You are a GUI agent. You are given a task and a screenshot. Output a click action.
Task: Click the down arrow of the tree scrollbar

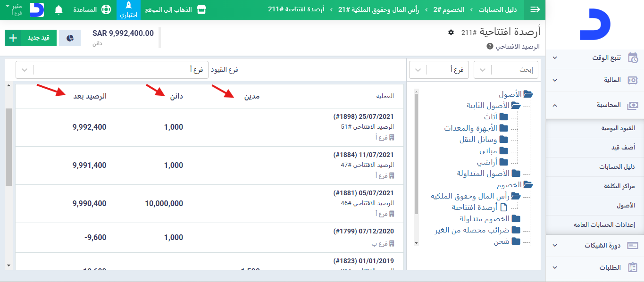click(416, 243)
